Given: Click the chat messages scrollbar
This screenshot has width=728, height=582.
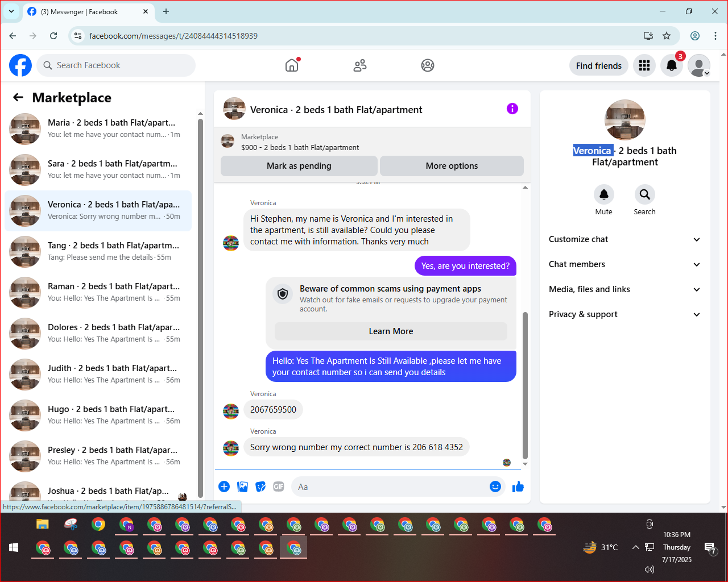Looking at the screenshot, I should pos(525,385).
